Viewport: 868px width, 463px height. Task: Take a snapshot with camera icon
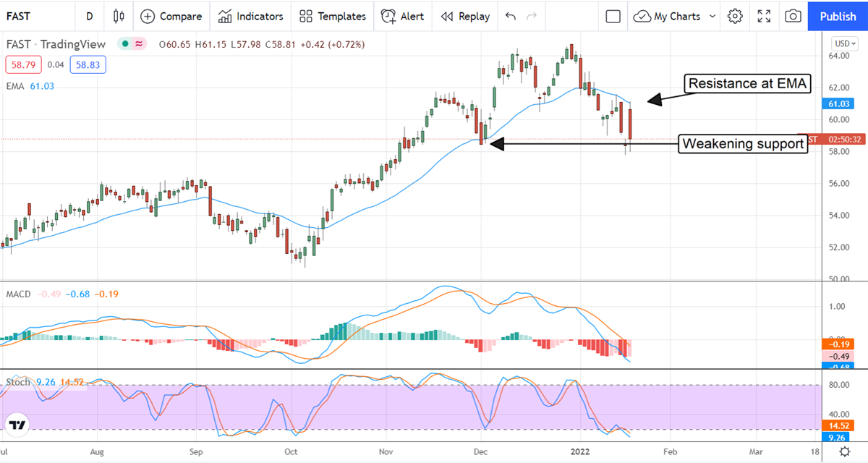pyautogui.click(x=793, y=16)
